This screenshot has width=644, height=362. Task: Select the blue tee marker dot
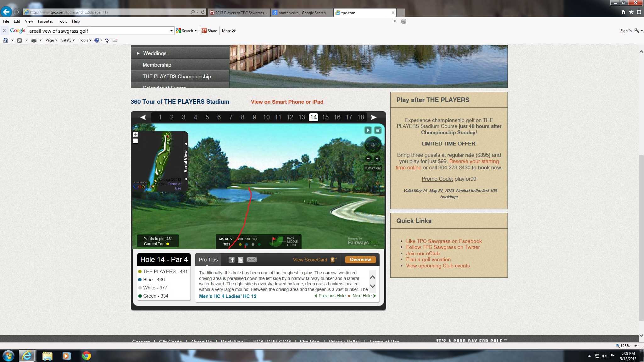coord(247,244)
